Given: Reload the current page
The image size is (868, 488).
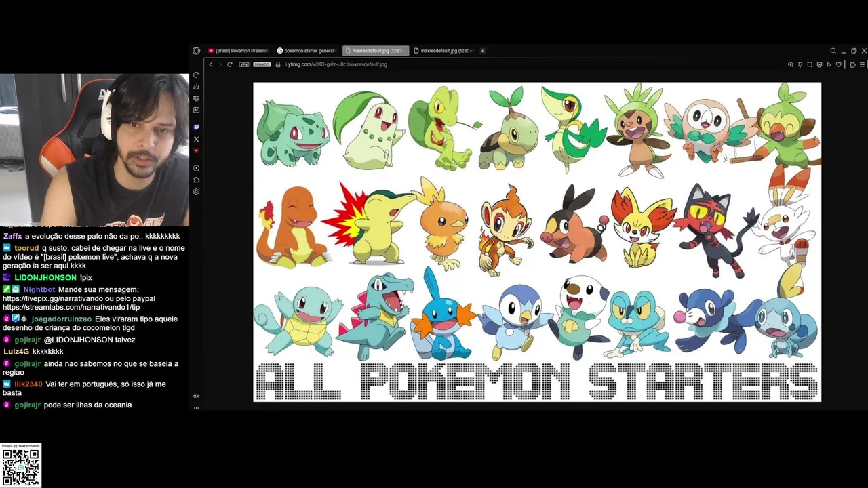Looking at the screenshot, I should tap(230, 64).
